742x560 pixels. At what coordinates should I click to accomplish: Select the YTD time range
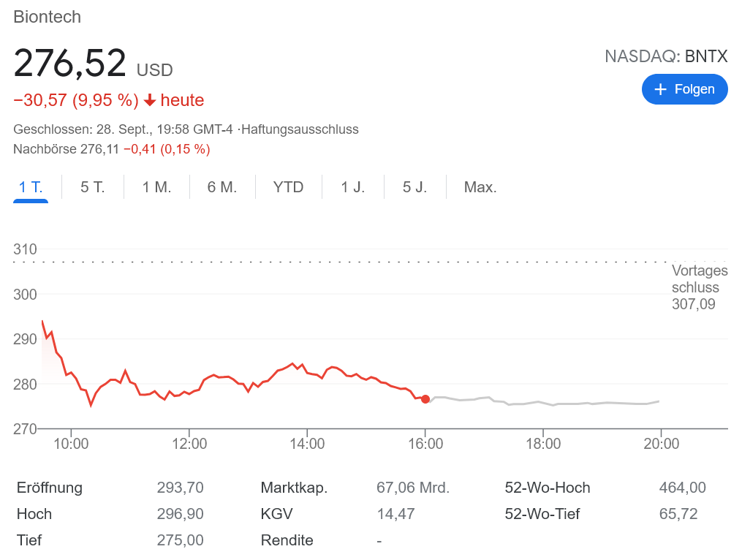pyautogui.click(x=288, y=187)
